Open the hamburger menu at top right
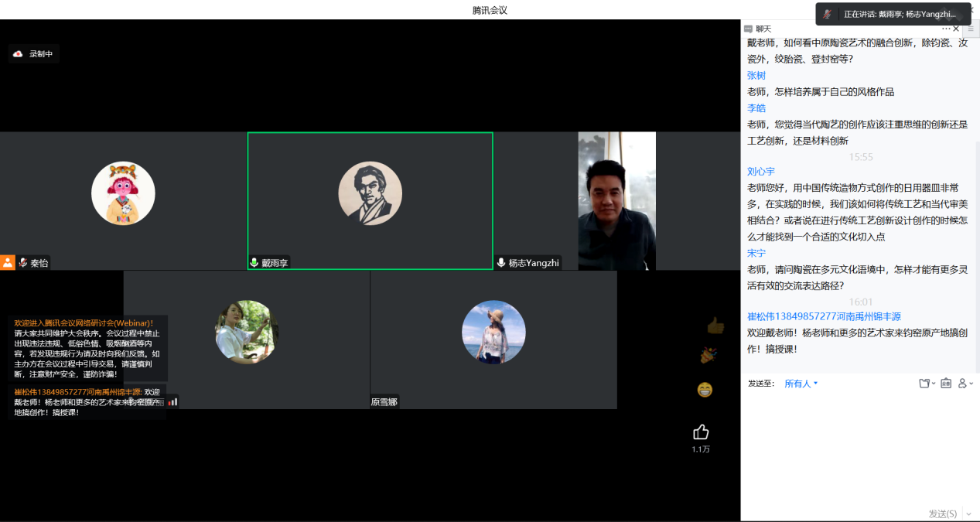980x522 pixels. pos(971,29)
